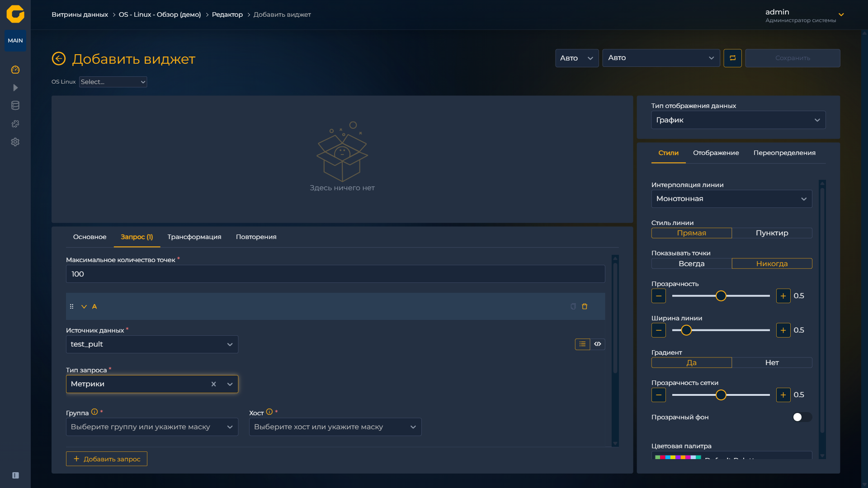Image resolution: width=868 pixels, height=488 pixels.
Task: Open admin user menu chevron
Action: (x=841, y=15)
